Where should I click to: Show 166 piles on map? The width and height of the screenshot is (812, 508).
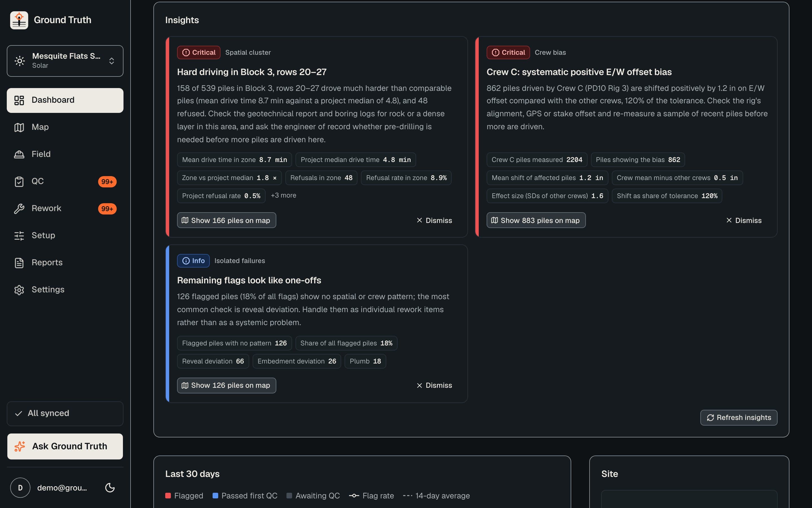tap(226, 220)
